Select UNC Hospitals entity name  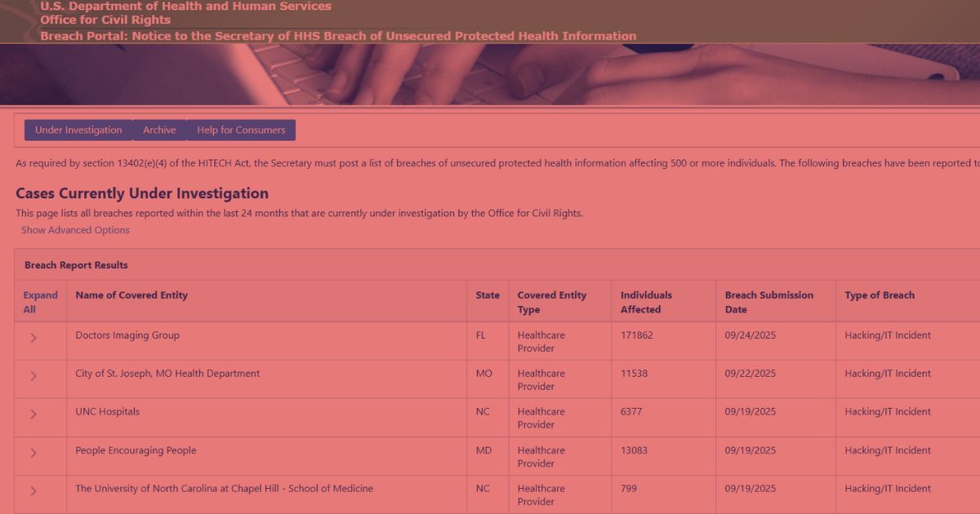(107, 412)
